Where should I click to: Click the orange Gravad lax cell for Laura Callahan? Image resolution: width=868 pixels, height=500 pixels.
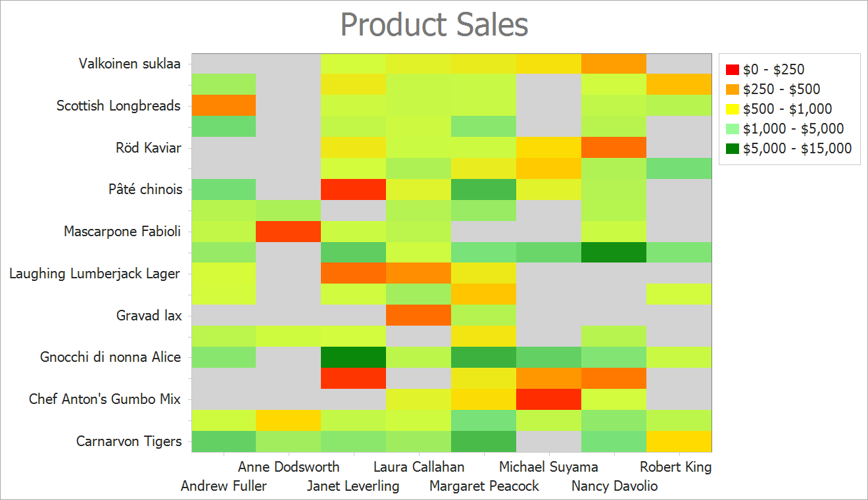click(418, 315)
